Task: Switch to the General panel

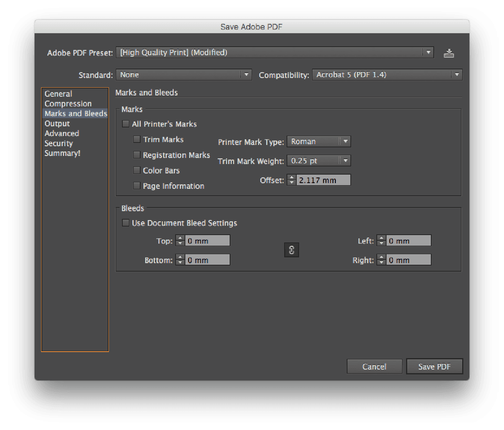Action: (x=58, y=93)
